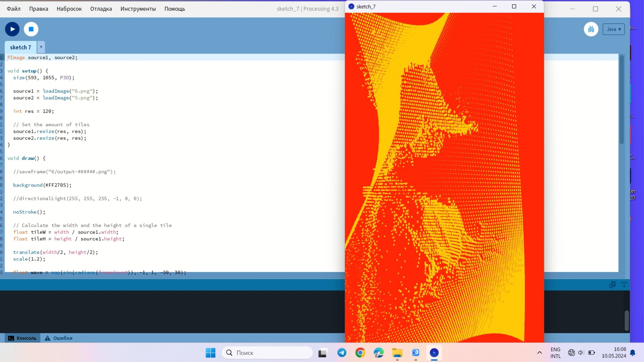The height and width of the screenshot is (362, 644).
Task: Click the console collapse icon
Action: 624,285
